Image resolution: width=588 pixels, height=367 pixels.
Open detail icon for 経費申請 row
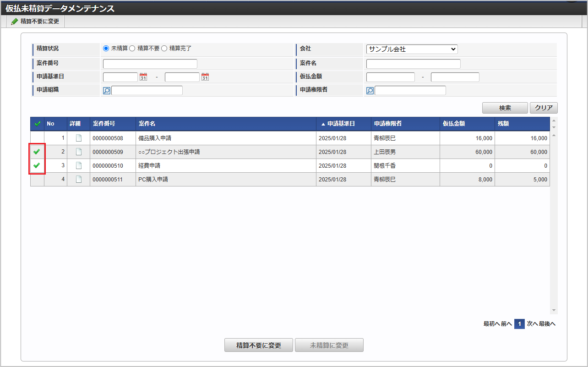click(x=78, y=165)
